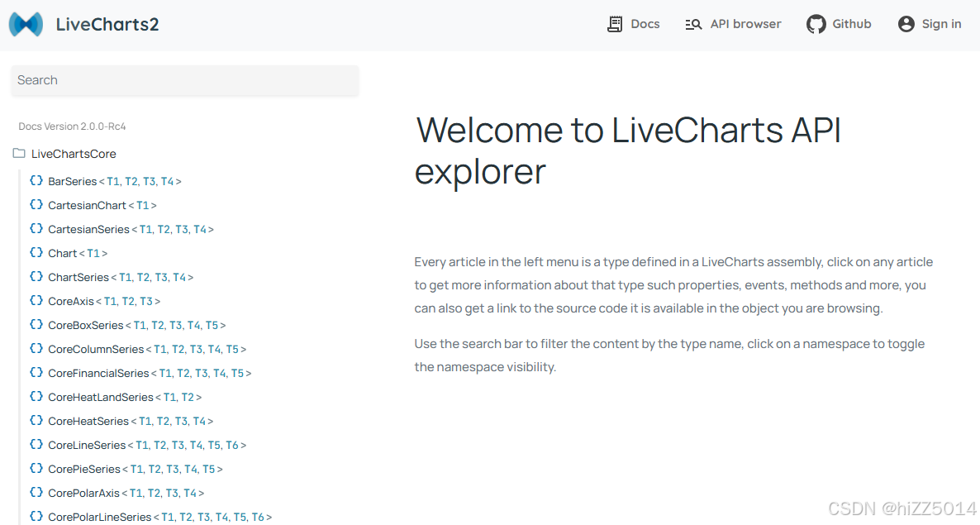Select CoreLineSeries entry in the menu
The height and width of the screenshot is (525, 980).
[x=147, y=445]
